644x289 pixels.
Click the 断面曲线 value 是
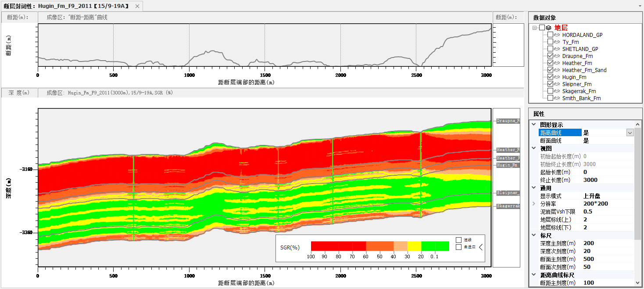click(586, 141)
